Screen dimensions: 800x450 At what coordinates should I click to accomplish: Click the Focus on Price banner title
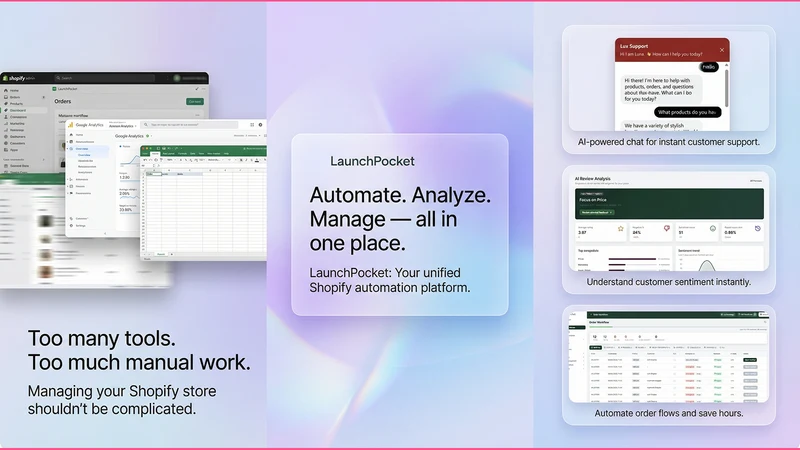(593, 200)
